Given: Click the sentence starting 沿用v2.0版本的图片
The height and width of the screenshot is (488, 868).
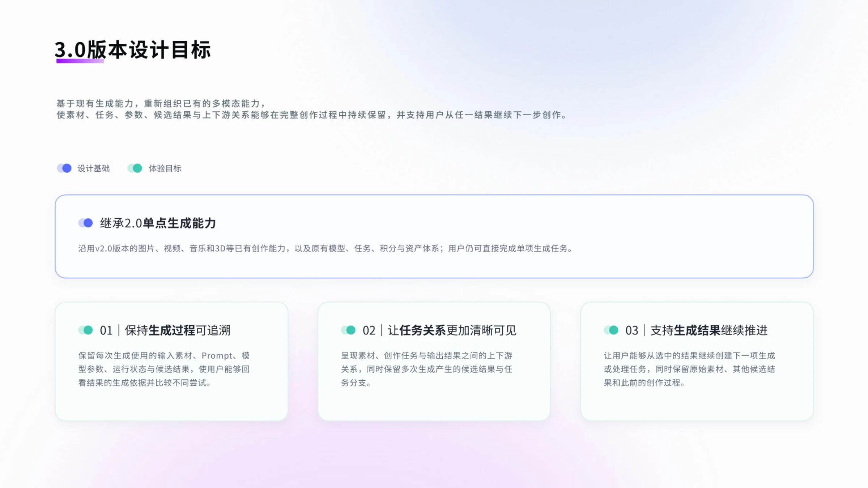Looking at the screenshot, I should click(325, 248).
